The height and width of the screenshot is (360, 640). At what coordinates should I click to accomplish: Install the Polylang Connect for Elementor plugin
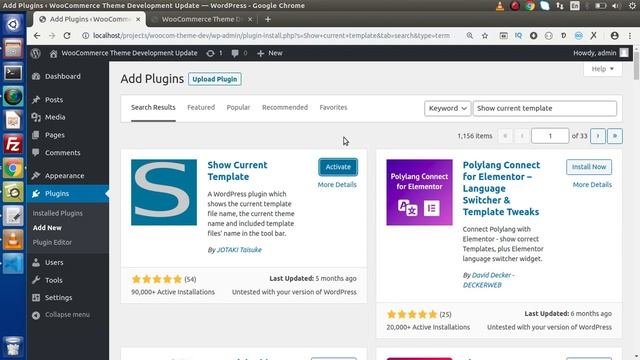pyautogui.click(x=589, y=167)
